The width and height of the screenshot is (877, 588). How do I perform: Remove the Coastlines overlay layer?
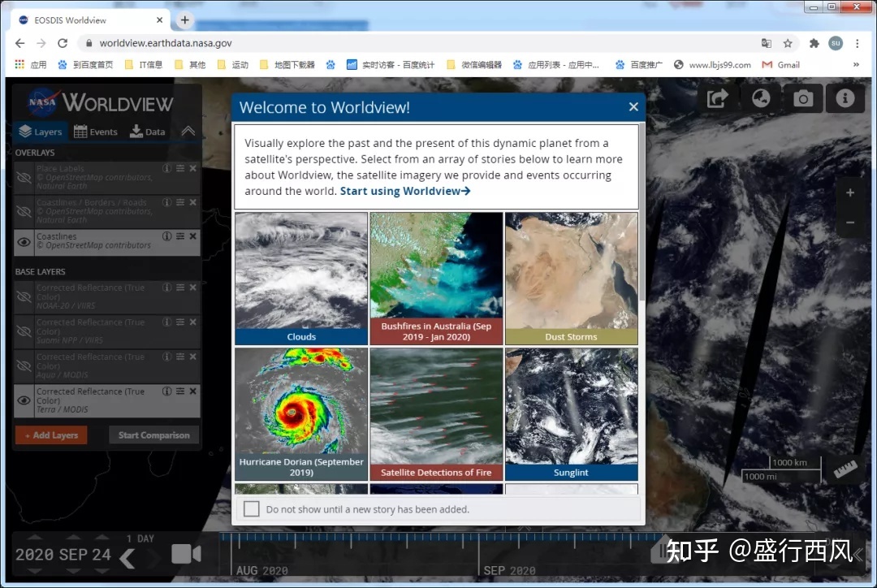[193, 236]
